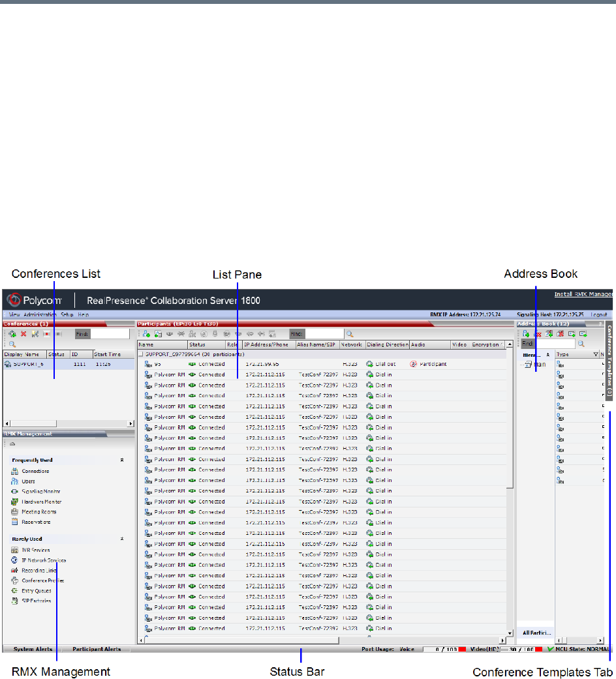This screenshot has height=679, width=616.
Task: Collapse the Hierarchy column in Address Book
Action: click(548, 355)
